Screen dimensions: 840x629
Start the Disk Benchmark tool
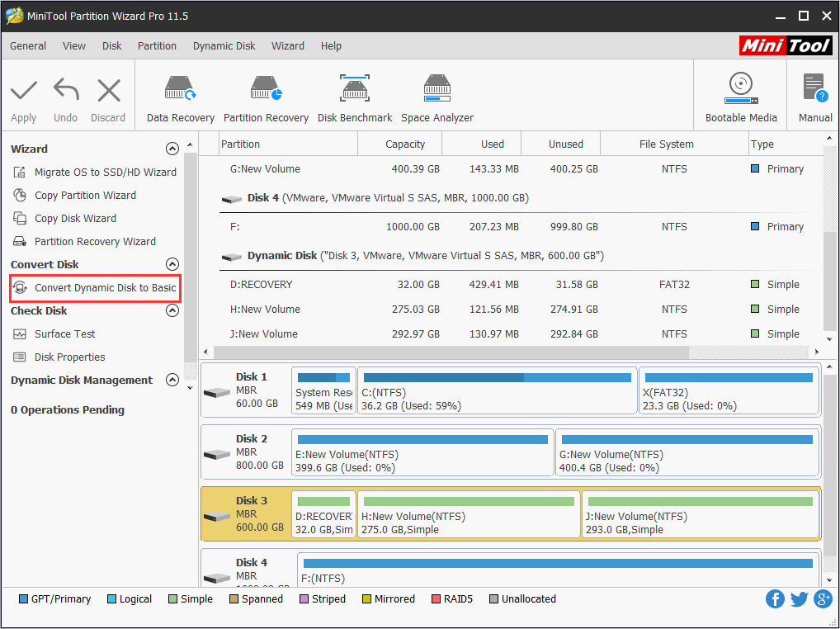click(355, 95)
